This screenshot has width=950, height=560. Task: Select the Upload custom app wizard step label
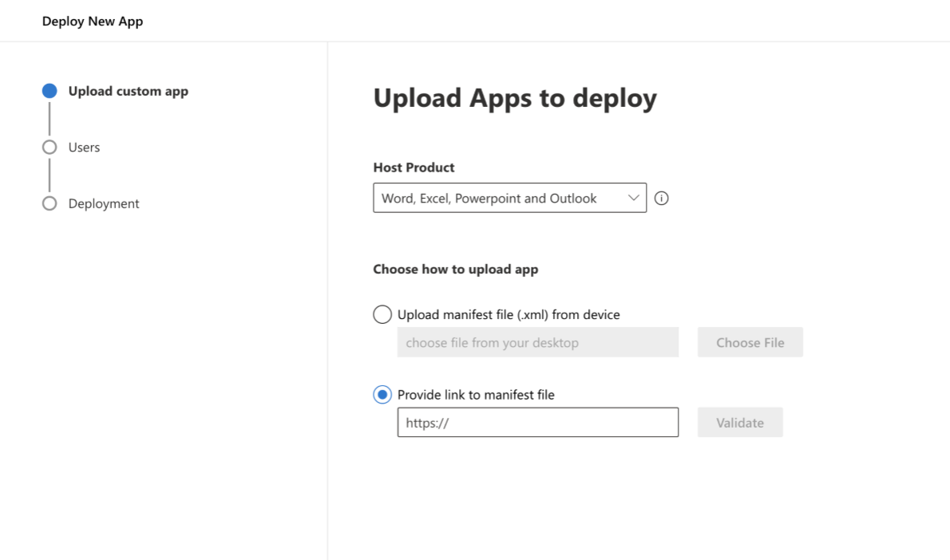tap(128, 90)
